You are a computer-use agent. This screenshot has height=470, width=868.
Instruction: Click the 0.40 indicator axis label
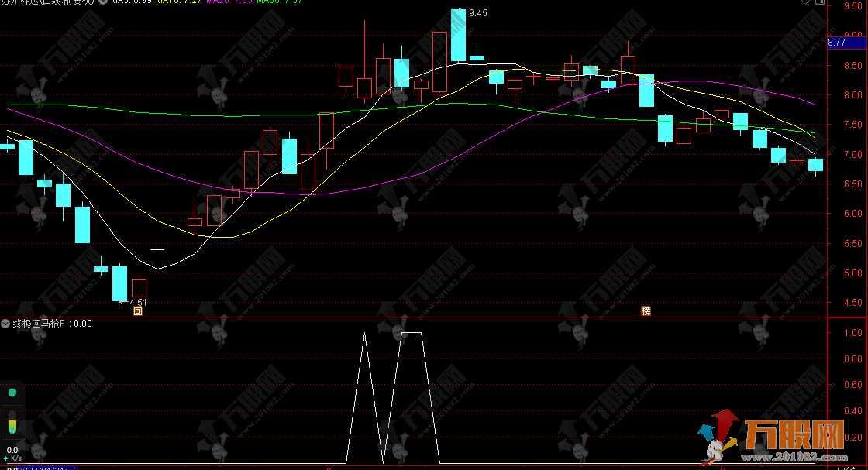(853, 411)
